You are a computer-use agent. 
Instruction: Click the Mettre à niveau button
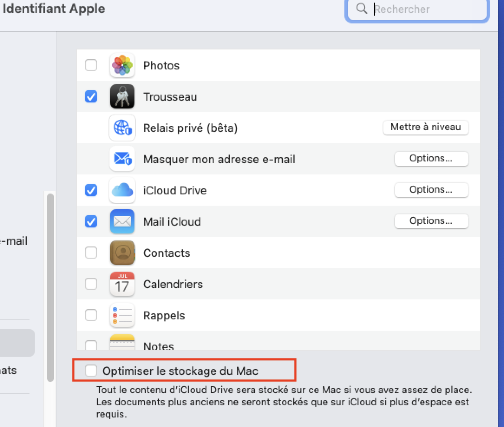click(425, 127)
